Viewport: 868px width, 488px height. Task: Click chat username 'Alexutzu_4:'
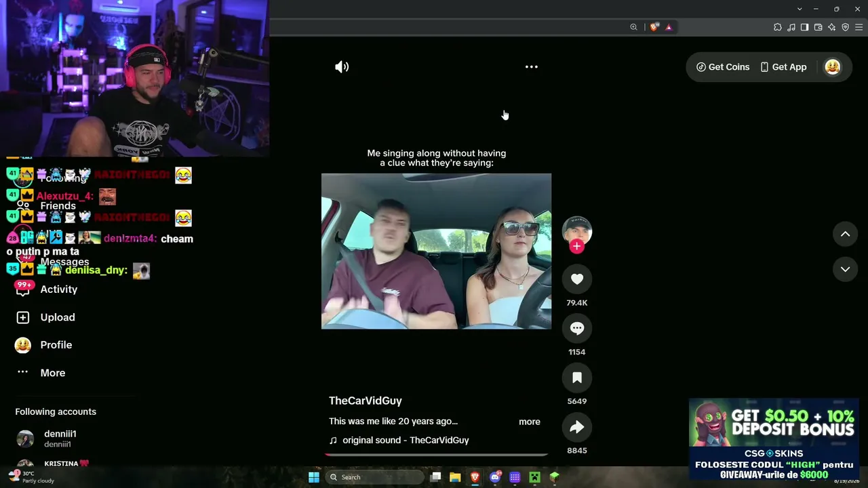point(65,197)
